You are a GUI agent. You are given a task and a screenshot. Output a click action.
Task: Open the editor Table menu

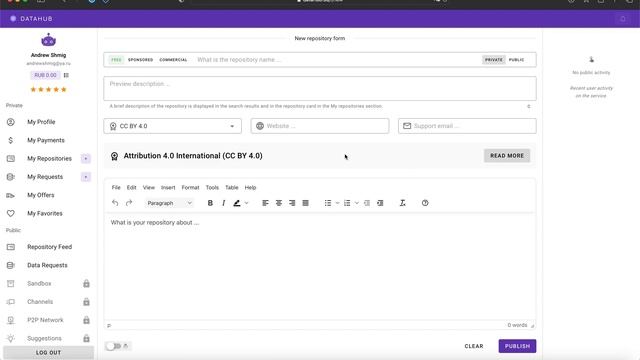point(231,188)
